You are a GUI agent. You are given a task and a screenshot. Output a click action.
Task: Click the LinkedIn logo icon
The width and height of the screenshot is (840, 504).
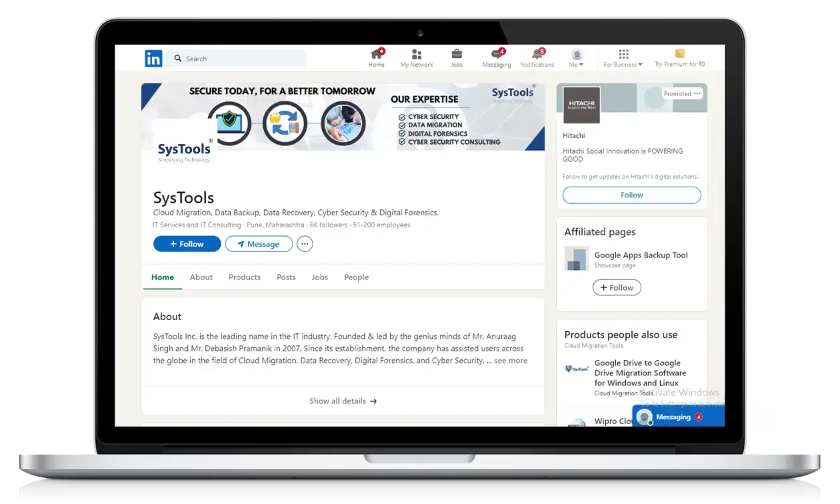[x=153, y=59]
